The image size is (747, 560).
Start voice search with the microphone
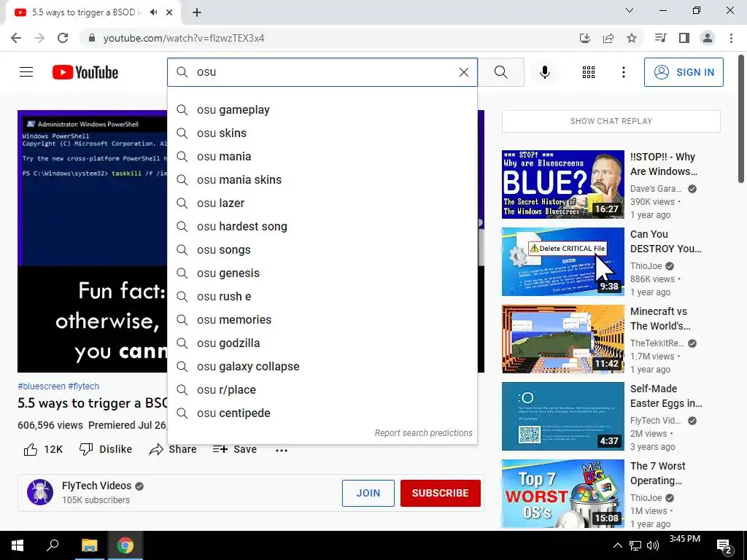(x=544, y=72)
